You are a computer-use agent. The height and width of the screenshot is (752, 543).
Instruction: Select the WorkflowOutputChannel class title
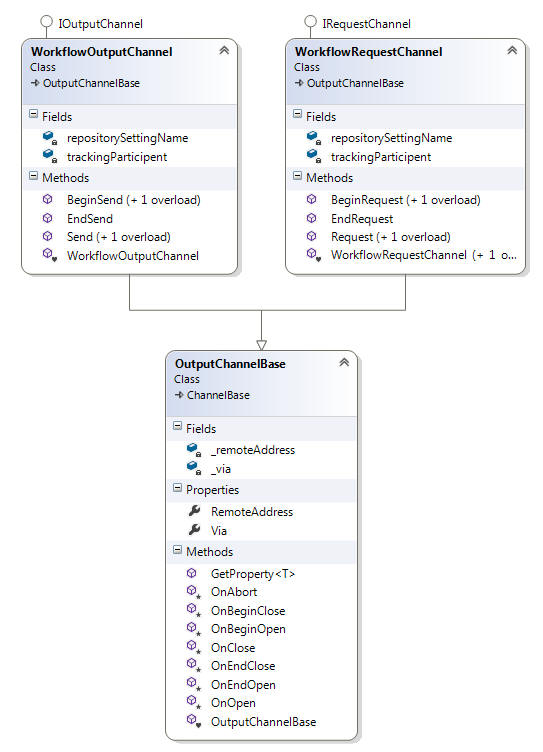click(102, 52)
